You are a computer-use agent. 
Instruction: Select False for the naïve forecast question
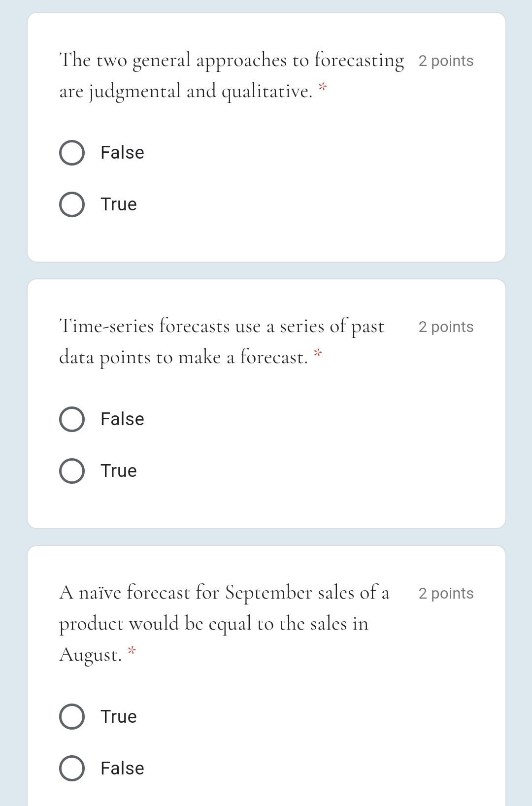tap(71, 768)
